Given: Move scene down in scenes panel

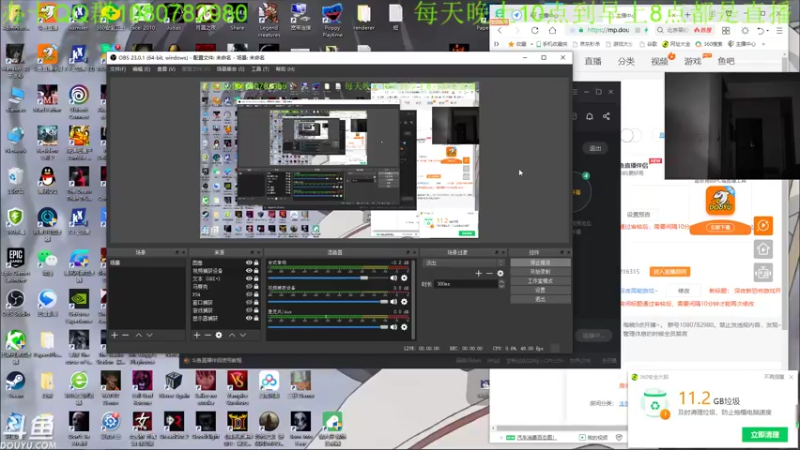Looking at the screenshot, I should 149,335.
